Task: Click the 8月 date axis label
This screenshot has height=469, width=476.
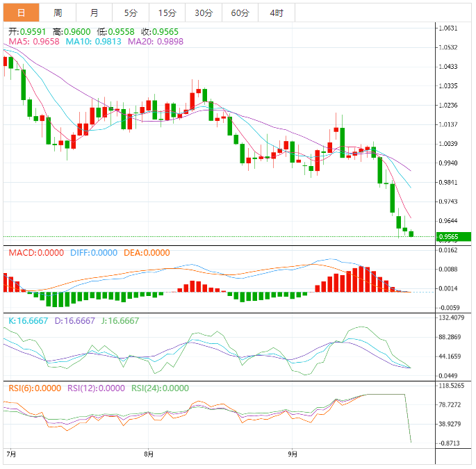Action: point(149,454)
